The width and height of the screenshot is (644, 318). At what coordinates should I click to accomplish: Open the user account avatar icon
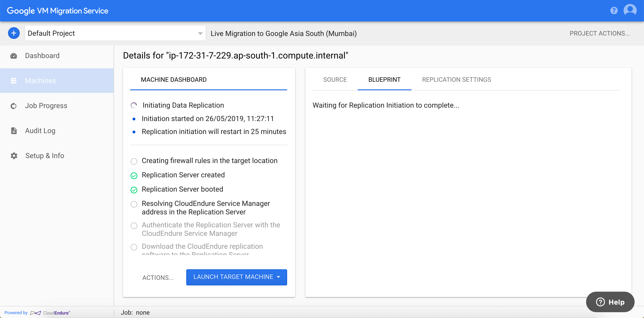click(630, 10)
